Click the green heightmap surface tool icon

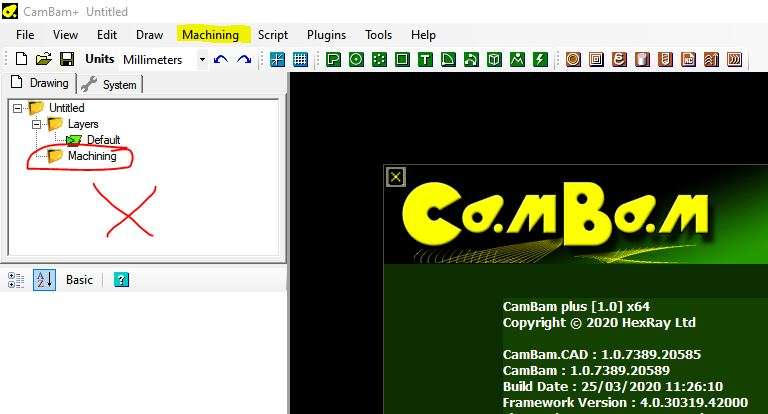517,60
